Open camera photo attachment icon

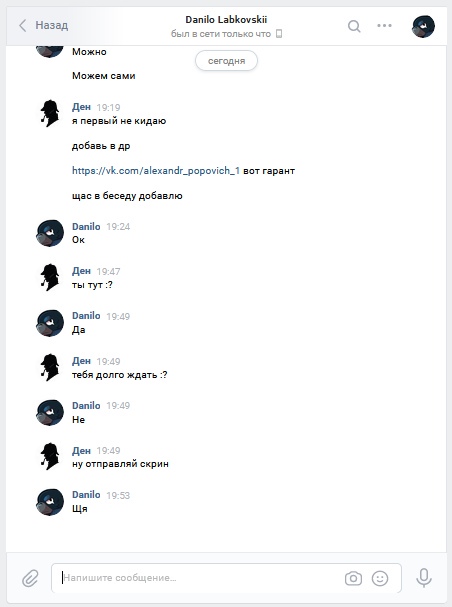click(353, 578)
